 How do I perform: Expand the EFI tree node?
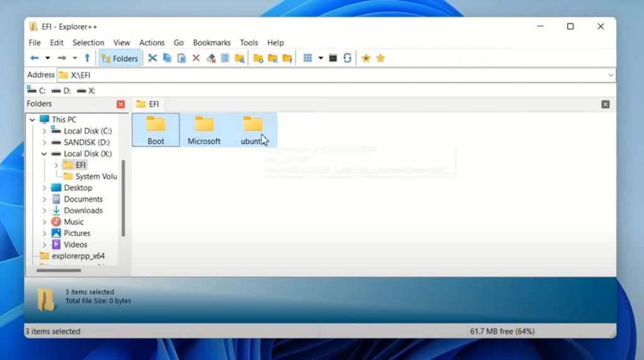click(56, 165)
